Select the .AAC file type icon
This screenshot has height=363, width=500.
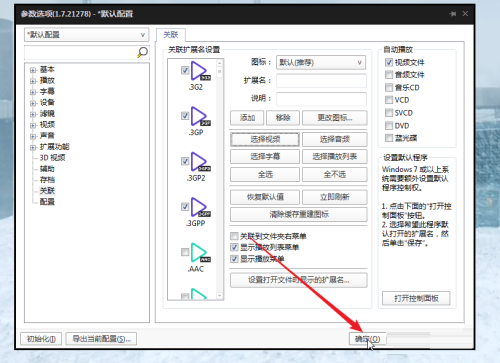tap(200, 252)
